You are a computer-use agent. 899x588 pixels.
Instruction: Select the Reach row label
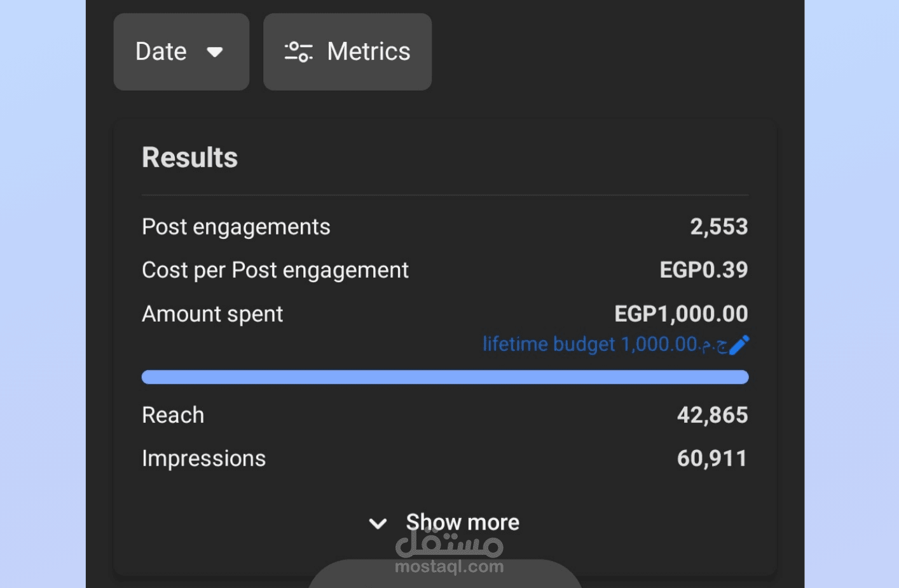[x=173, y=415]
